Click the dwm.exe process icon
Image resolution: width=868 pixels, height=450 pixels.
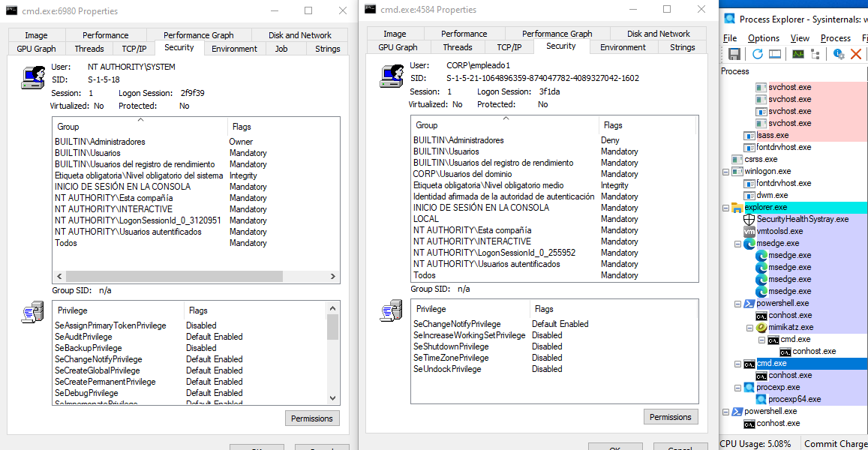(749, 196)
